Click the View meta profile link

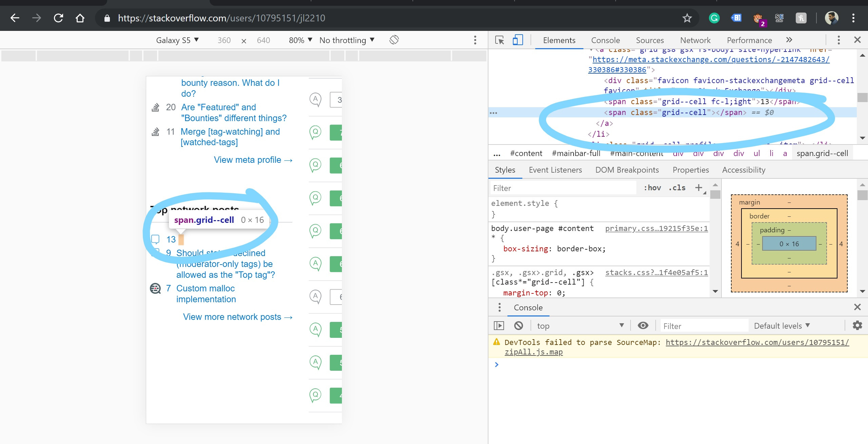click(253, 160)
